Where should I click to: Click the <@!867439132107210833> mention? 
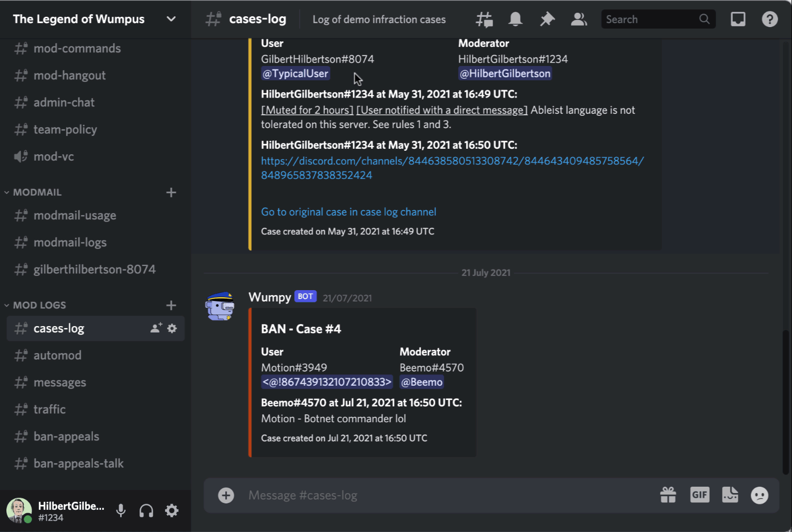coord(327,382)
